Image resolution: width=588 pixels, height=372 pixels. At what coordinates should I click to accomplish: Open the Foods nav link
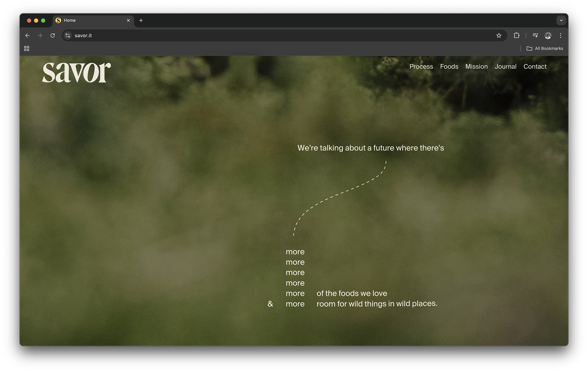click(x=449, y=67)
